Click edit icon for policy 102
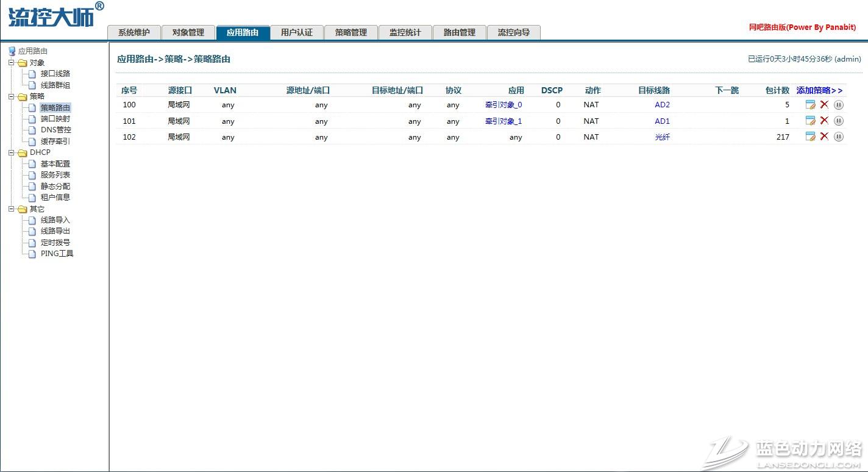This screenshot has width=868, height=472. (810, 137)
